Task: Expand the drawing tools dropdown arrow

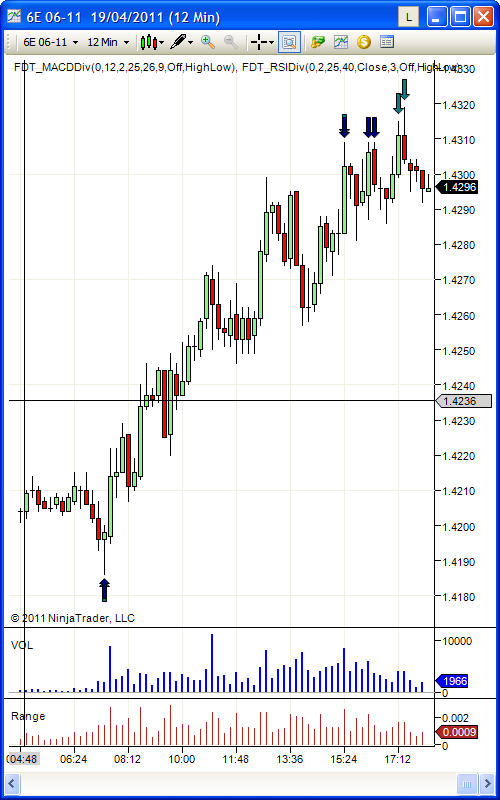Action: (191, 43)
